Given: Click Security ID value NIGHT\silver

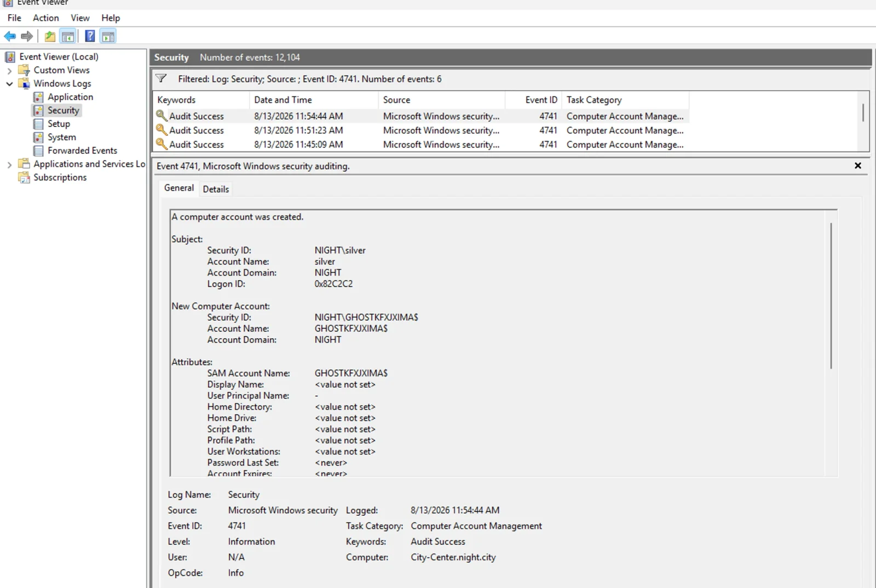Looking at the screenshot, I should click(x=340, y=250).
